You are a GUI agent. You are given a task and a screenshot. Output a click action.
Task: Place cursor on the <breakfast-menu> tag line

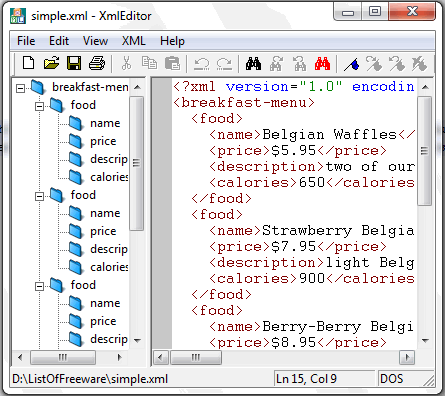pyautogui.click(x=244, y=103)
